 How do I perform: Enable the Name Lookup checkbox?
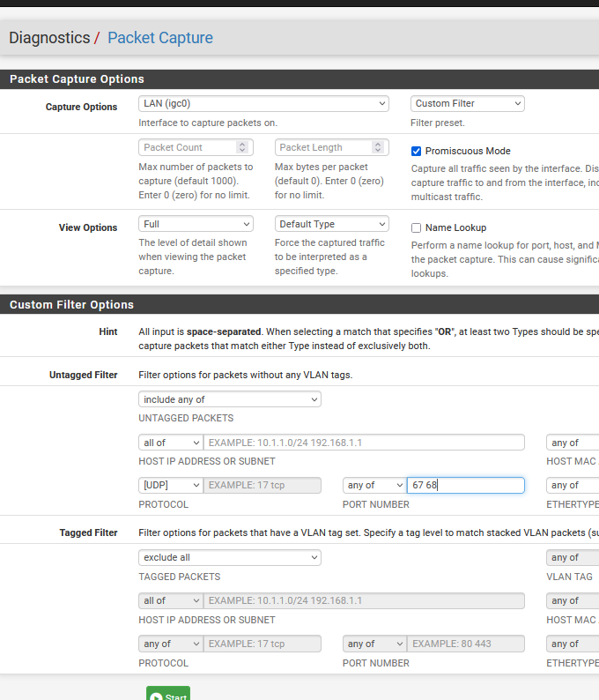tap(417, 227)
